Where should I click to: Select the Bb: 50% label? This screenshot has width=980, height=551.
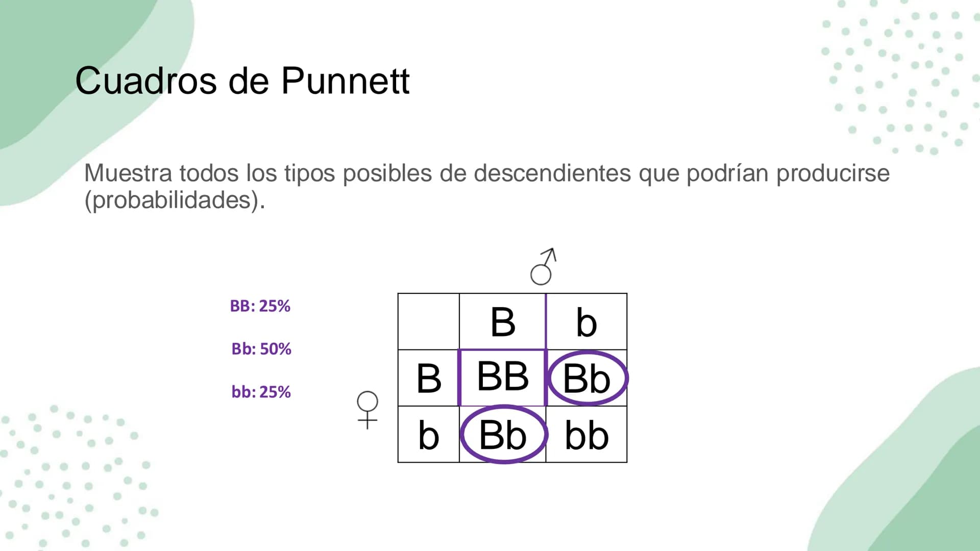point(261,349)
